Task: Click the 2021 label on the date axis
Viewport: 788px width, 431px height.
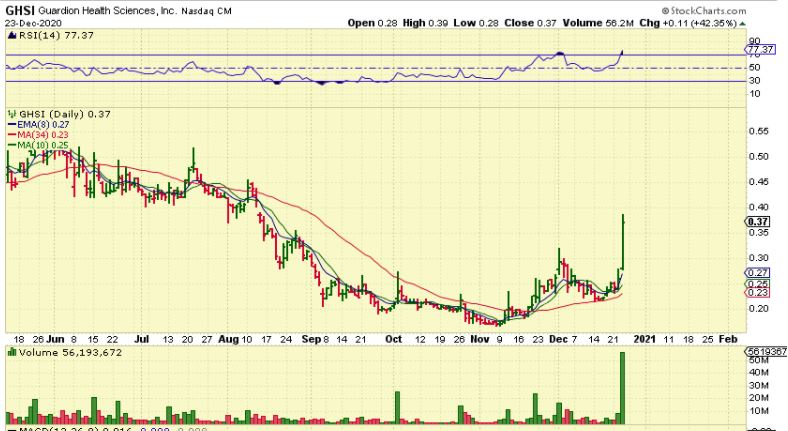Action: (643, 339)
